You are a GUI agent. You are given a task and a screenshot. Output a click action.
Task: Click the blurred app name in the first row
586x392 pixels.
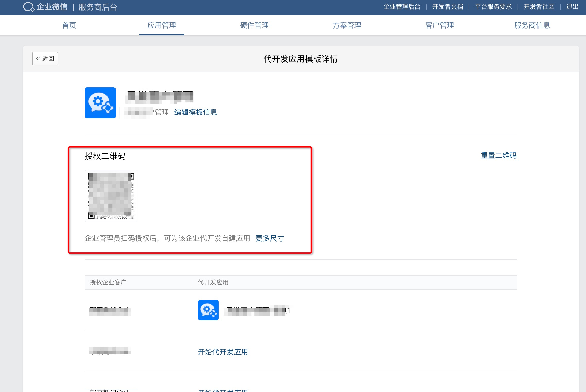pos(257,310)
